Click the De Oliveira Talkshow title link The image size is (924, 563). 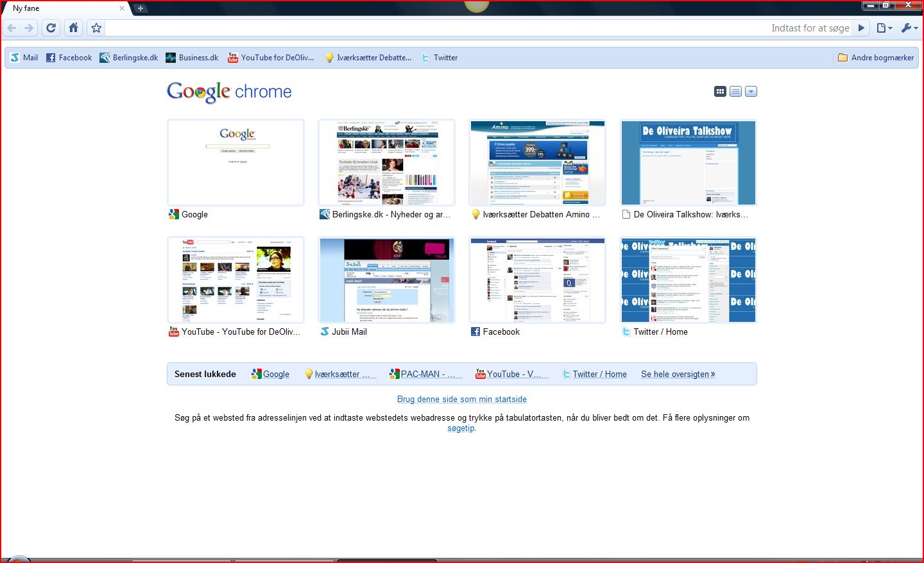[691, 215]
